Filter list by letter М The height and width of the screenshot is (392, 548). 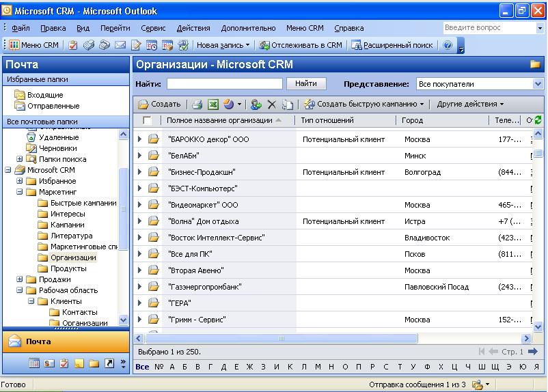click(318, 367)
